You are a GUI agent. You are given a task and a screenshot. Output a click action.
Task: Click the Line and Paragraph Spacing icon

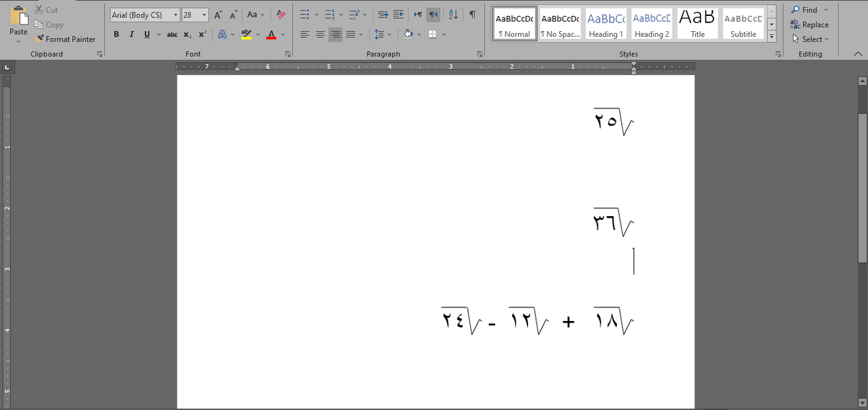pyautogui.click(x=380, y=35)
